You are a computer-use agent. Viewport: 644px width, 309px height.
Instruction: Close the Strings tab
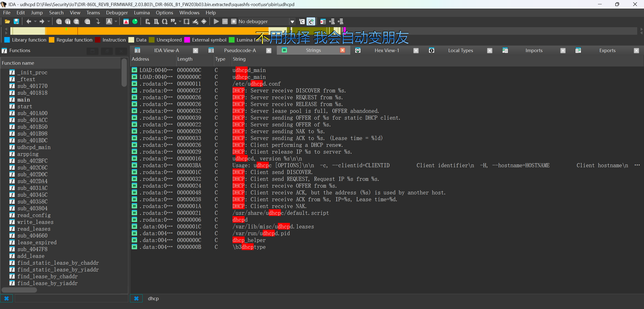343,50
